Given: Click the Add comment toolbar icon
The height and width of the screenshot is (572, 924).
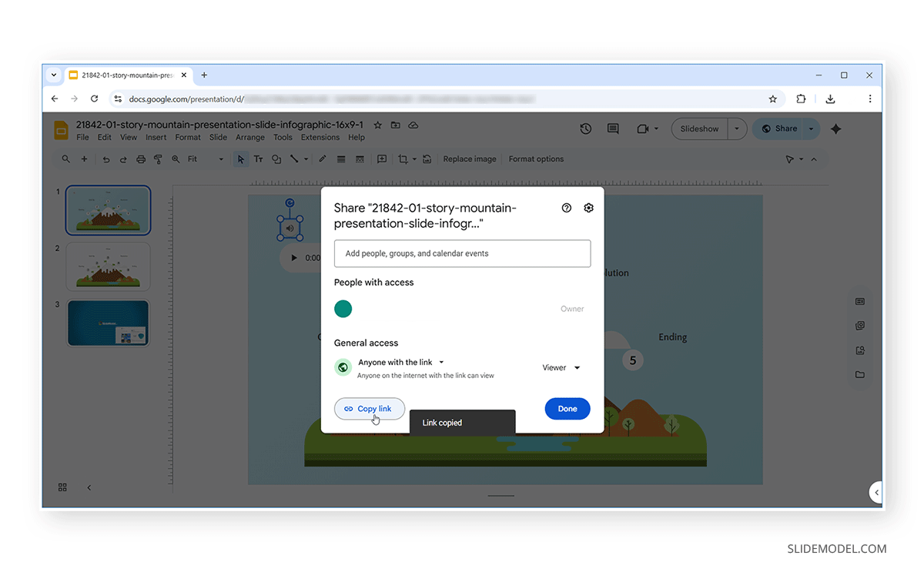Looking at the screenshot, I should 382,159.
